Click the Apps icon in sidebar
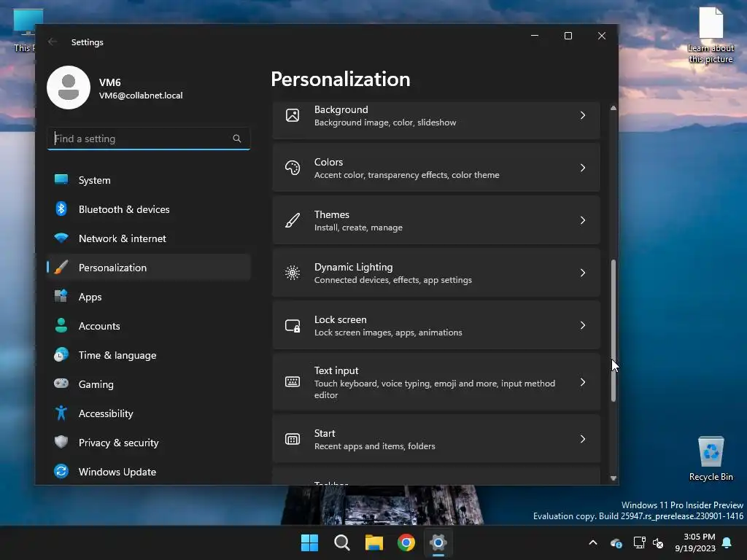This screenshot has height=560, width=747. click(x=61, y=296)
